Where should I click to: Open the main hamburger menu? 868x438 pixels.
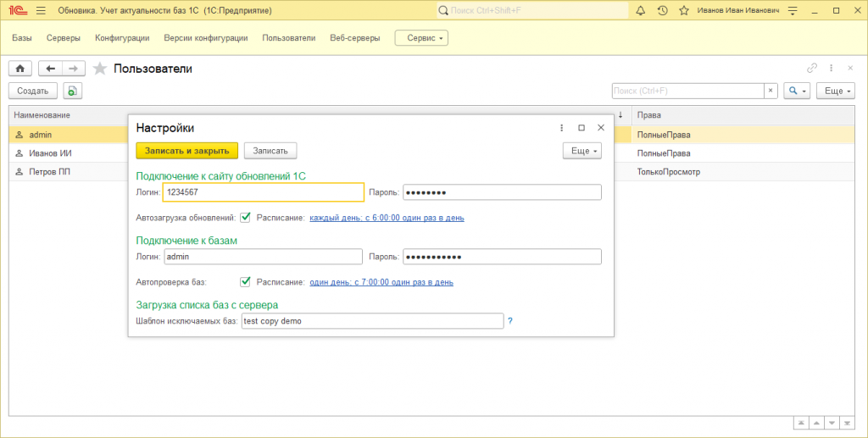(x=41, y=10)
